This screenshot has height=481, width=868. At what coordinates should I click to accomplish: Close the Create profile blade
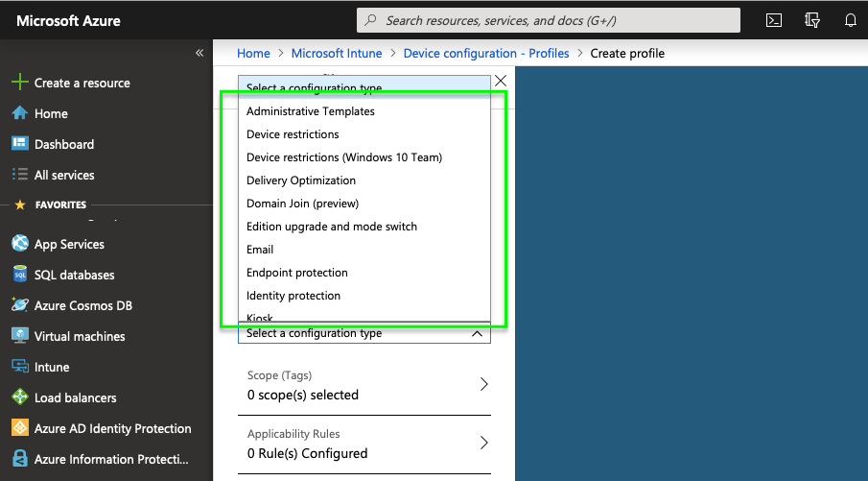coord(501,81)
